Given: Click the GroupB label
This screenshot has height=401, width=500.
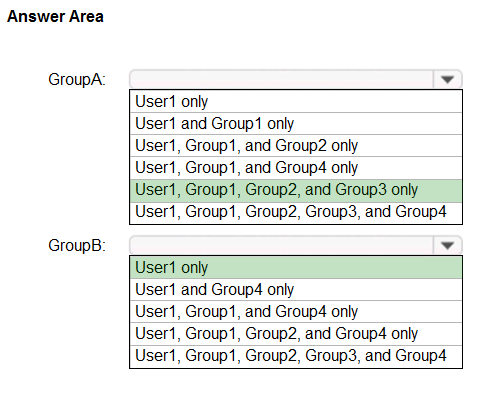Looking at the screenshot, I should click(x=77, y=246).
